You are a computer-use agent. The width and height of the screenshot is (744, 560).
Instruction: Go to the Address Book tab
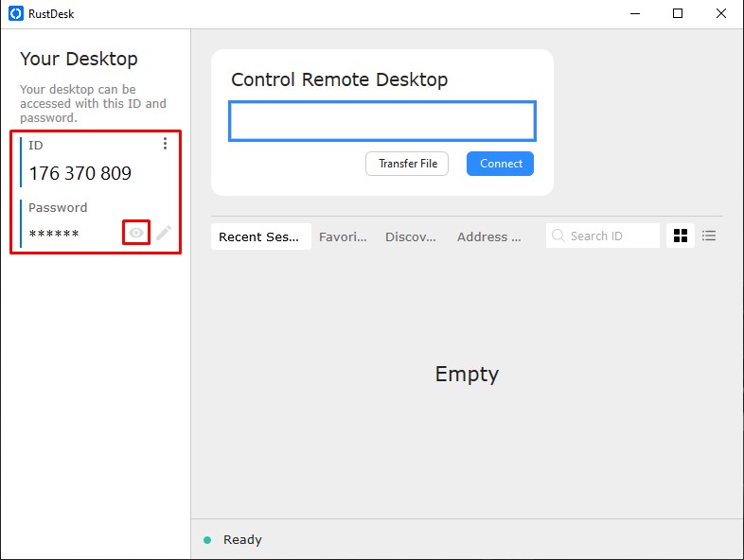[488, 236]
